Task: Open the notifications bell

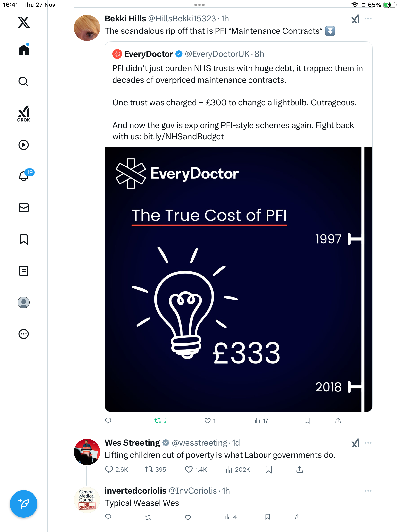Action: 24,176
